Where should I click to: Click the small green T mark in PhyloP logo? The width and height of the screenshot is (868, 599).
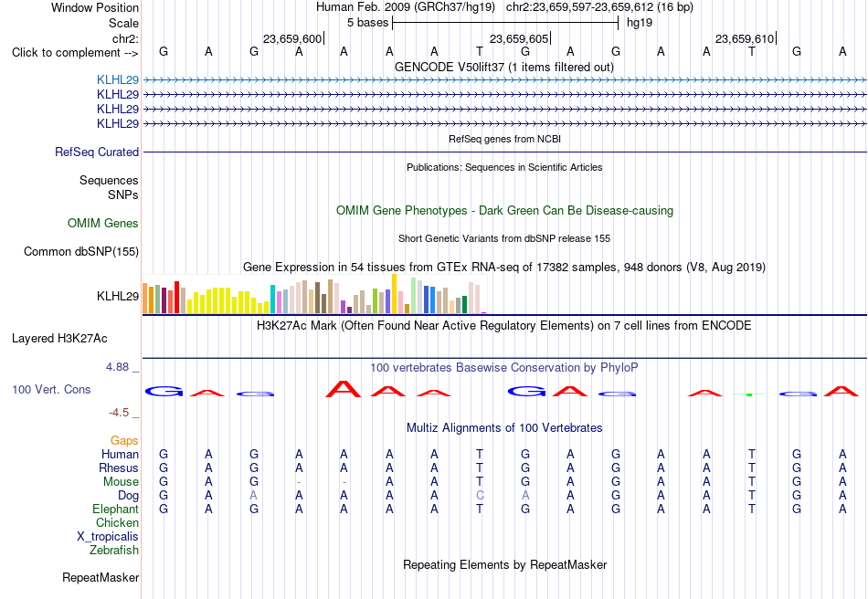[749, 394]
